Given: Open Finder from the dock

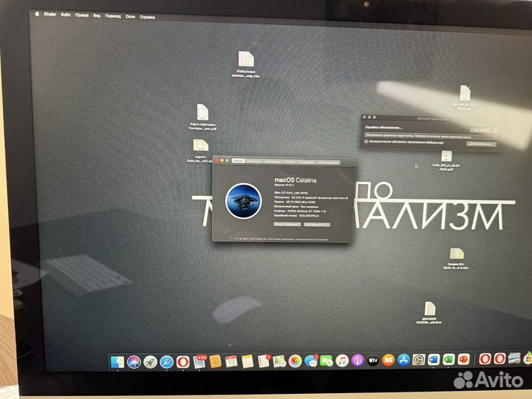Looking at the screenshot, I should point(117,362).
